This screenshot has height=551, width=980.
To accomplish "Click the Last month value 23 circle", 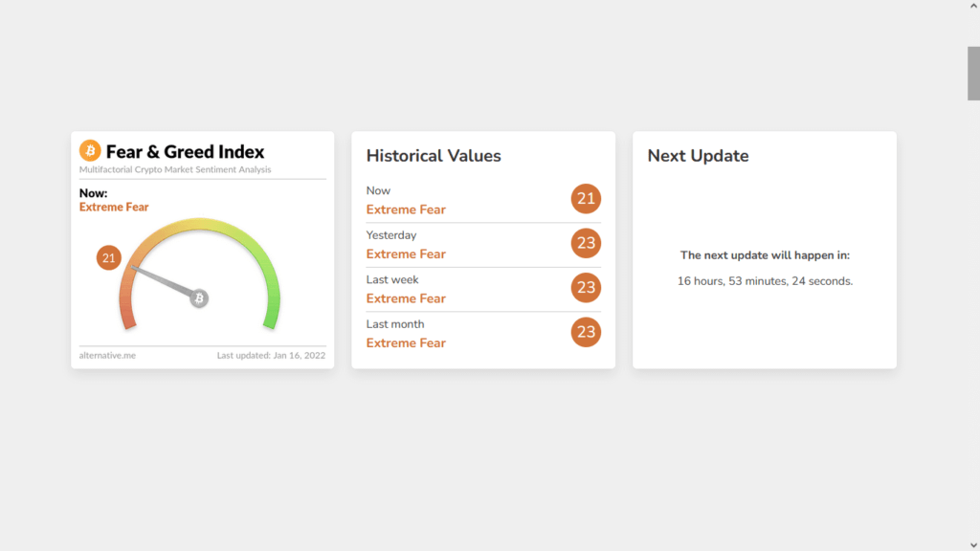I will [x=586, y=332].
